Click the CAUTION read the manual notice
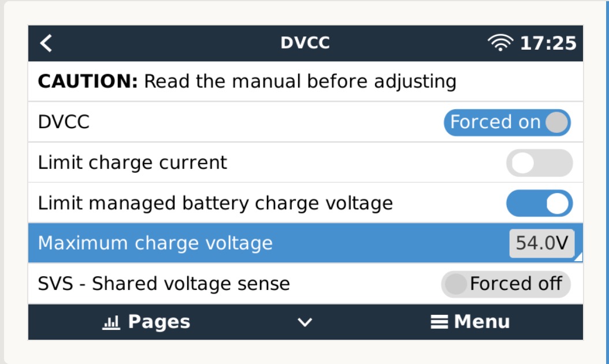 coord(247,81)
